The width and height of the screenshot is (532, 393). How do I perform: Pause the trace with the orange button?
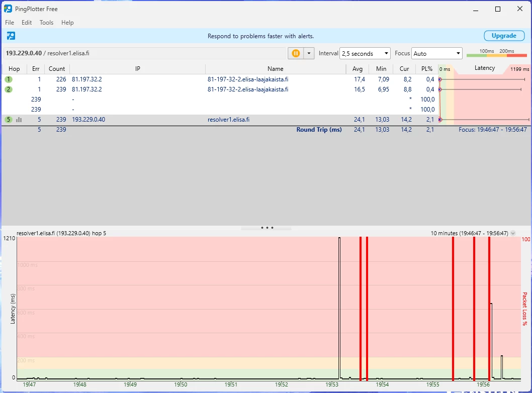(x=296, y=53)
